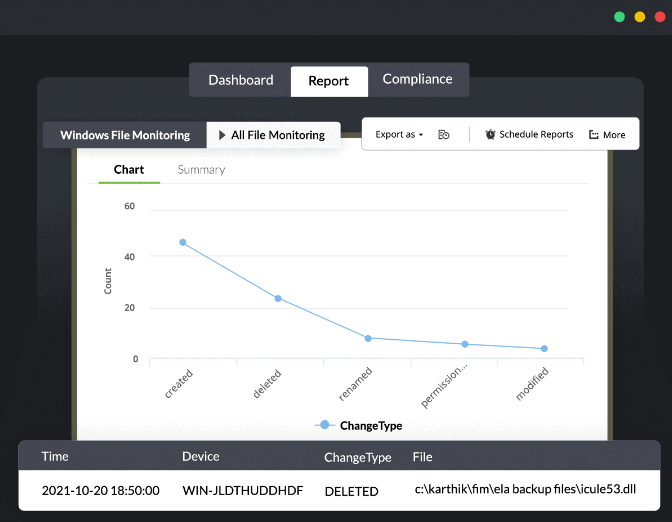Select the Chart view tab

click(x=129, y=169)
